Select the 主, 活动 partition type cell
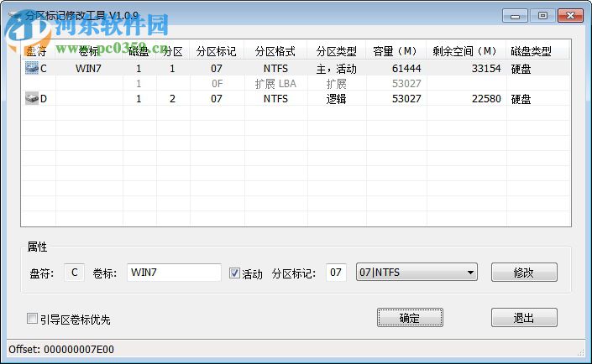The height and width of the screenshot is (364, 592). point(337,69)
